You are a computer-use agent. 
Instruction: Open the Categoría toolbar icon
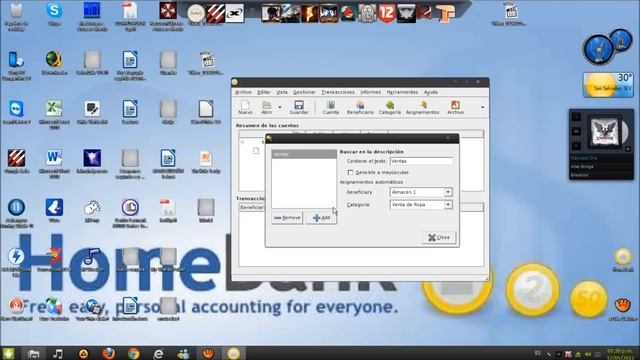(x=389, y=107)
